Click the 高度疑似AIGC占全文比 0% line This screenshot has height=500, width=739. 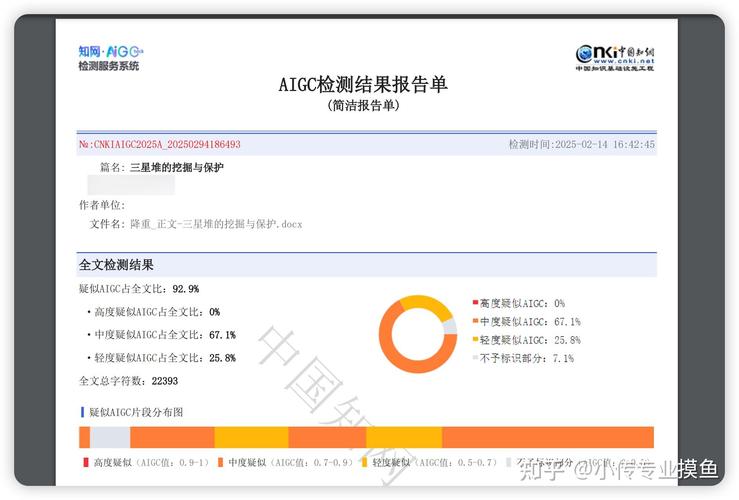coord(154,312)
